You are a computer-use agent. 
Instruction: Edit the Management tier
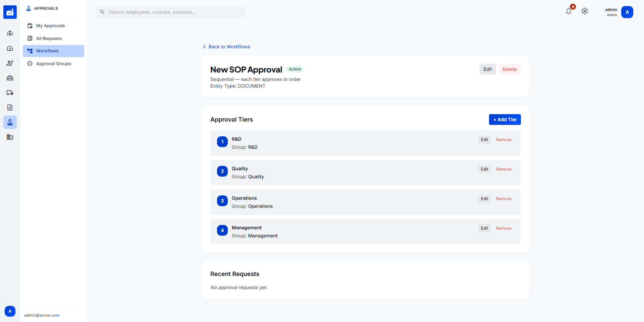[484, 228]
